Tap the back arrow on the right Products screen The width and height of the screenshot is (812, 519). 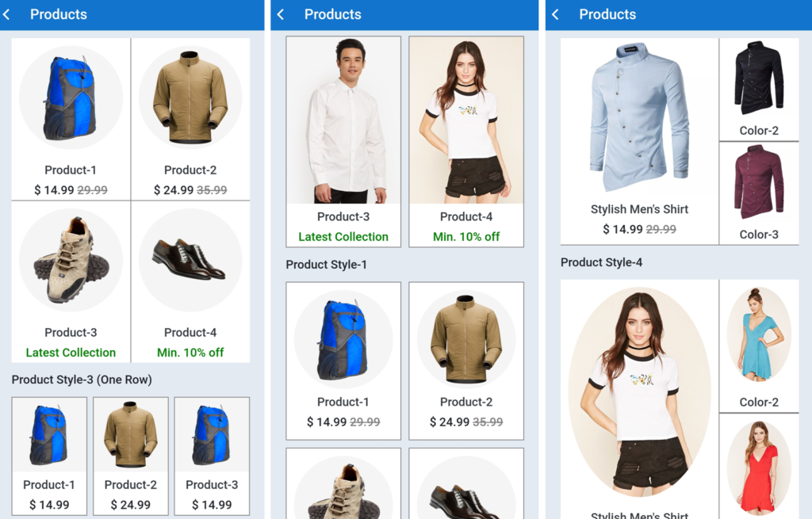(x=555, y=14)
